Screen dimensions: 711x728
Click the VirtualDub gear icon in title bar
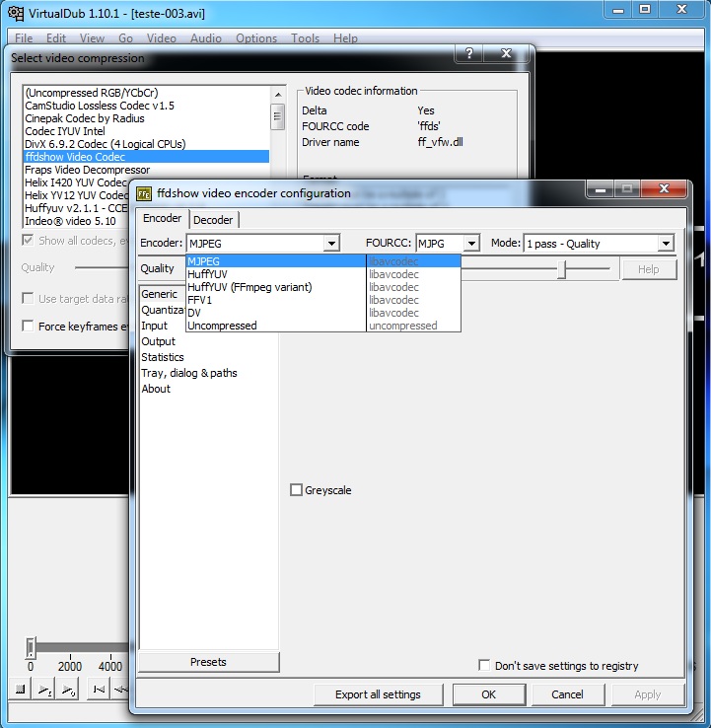pos(16,13)
